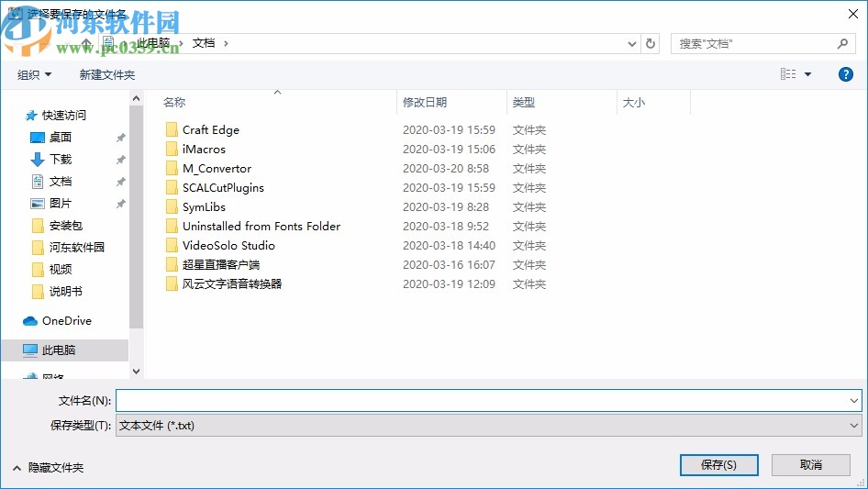This screenshot has width=868, height=489.
Task: Click the refresh icon beside the address bar
Action: (x=651, y=43)
